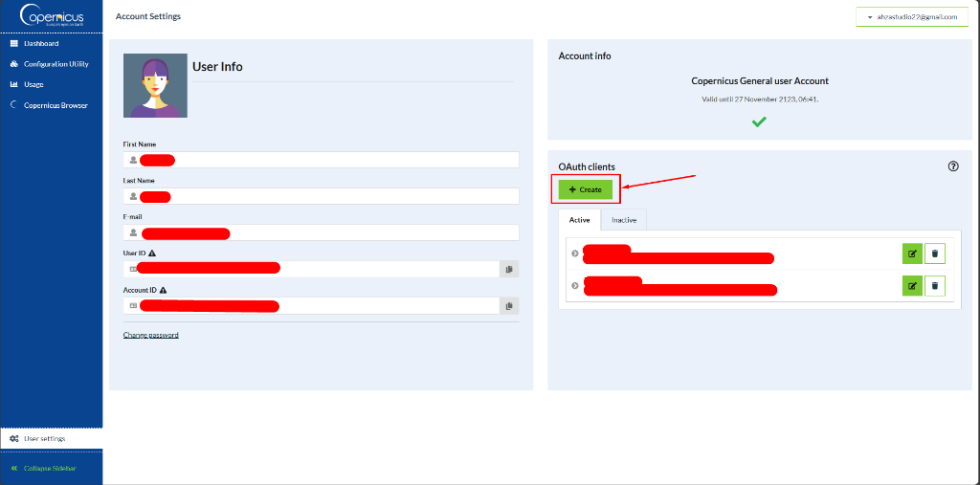Select User settings in sidebar
This screenshot has width=980, height=485.
point(52,439)
